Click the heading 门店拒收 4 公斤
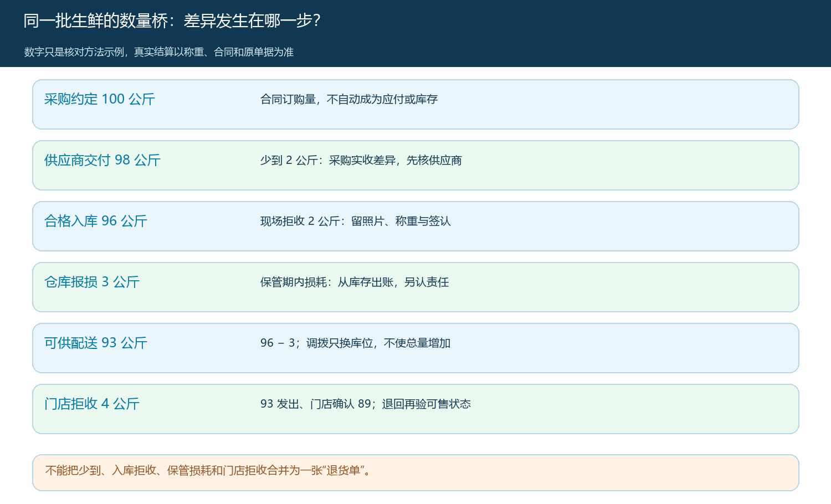Image resolution: width=831 pixels, height=504 pixels. [x=92, y=404]
